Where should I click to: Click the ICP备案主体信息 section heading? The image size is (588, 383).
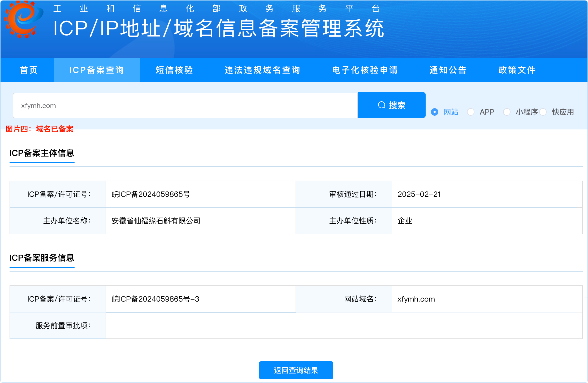[42, 153]
